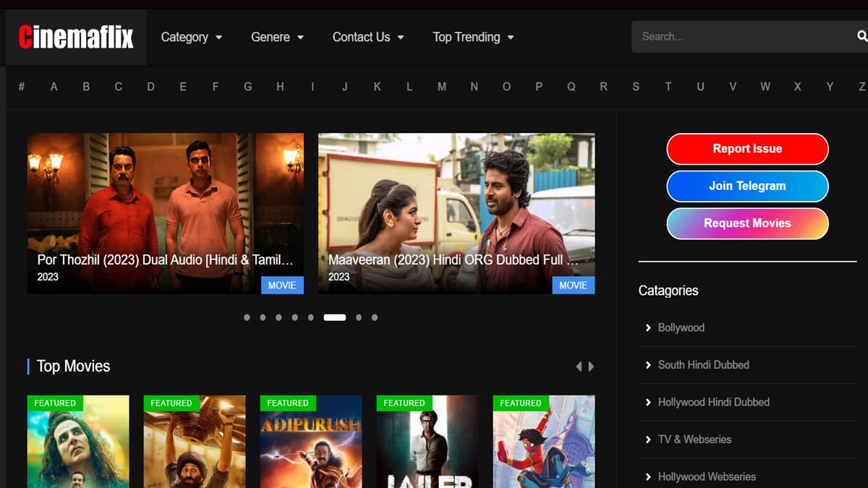Image resolution: width=868 pixels, height=488 pixels.
Task: Filter movies by letter W
Action: coord(765,87)
